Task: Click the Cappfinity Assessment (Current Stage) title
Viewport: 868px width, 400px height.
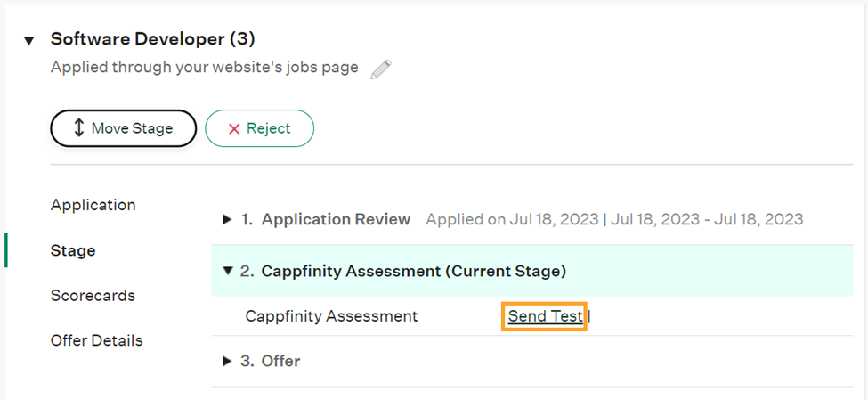Action: pos(403,271)
